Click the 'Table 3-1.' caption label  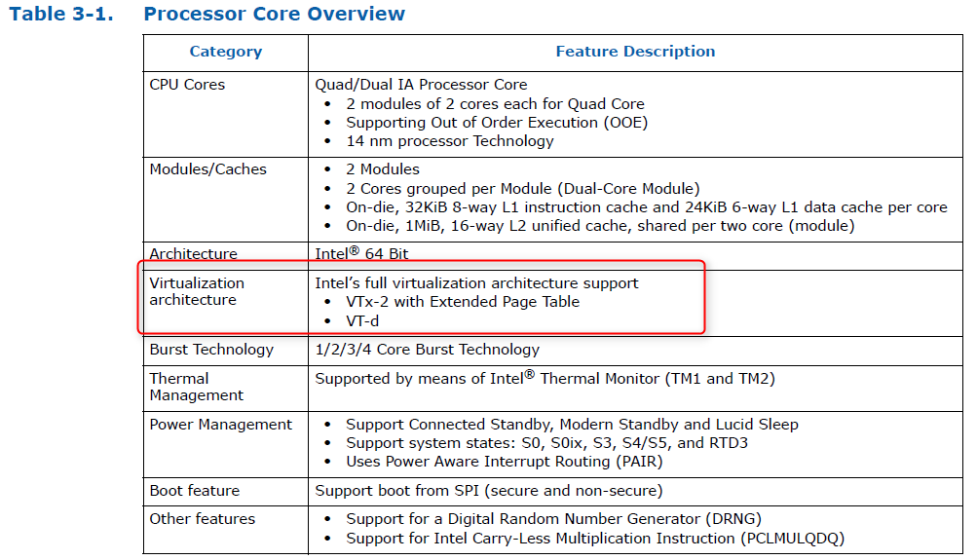(x=61, y=14)
